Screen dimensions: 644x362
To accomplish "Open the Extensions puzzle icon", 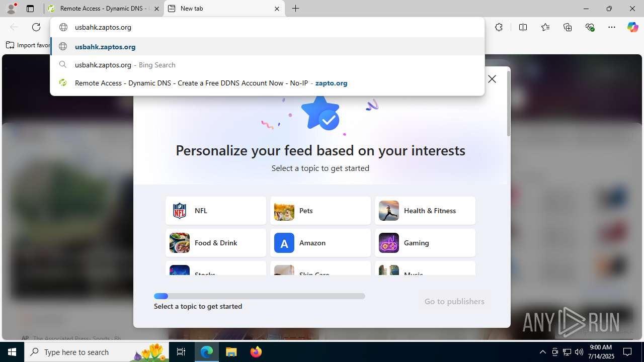I will 499,27.
